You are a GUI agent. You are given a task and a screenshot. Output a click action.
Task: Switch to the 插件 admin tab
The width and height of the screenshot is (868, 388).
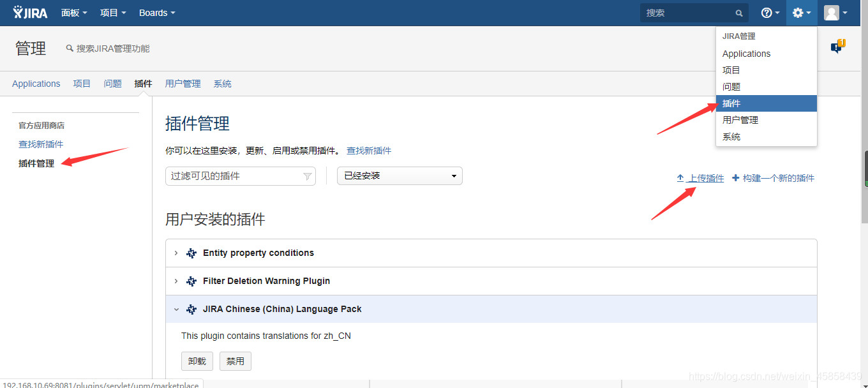coord(144,84)
